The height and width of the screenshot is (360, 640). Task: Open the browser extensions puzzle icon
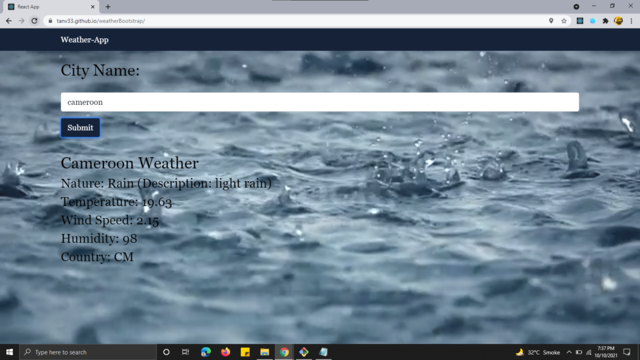tap(605, 21)
